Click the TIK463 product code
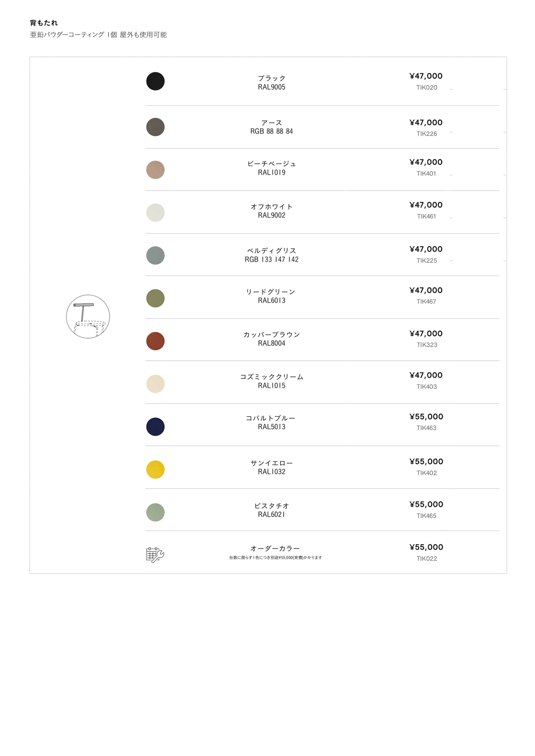The height and width of the screenshot is (756, 535). [x=426, y=428]
